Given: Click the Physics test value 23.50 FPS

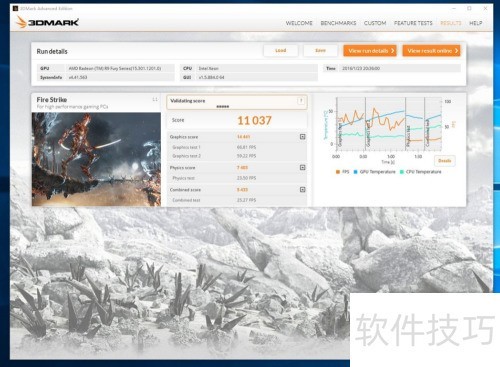Looking at the screenshot, I should (246, 178).
